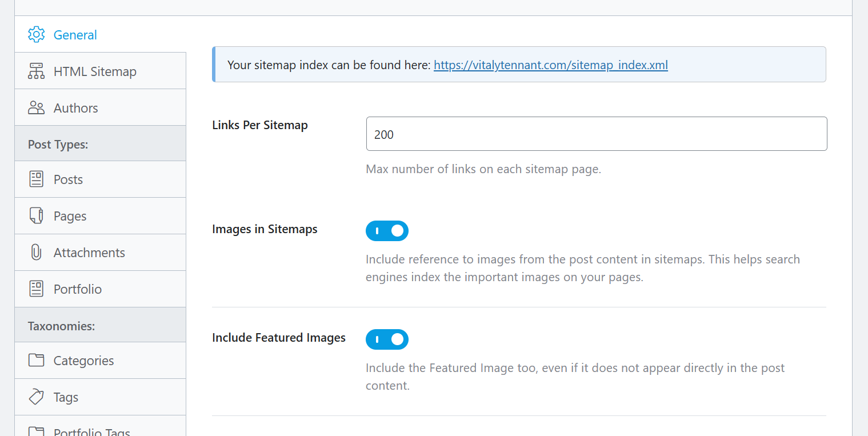Turn off Include Featured Images switch

[387, 339]
